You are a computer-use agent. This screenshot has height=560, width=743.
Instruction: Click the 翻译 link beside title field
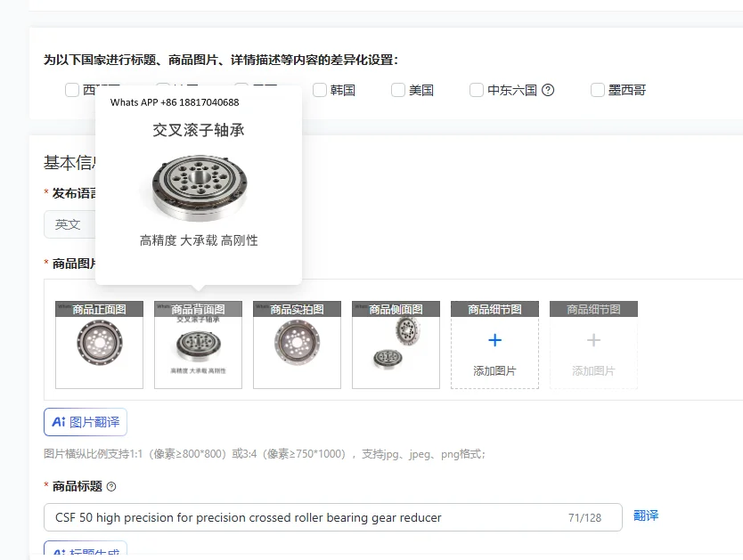pyautogui.click(x=646, y=515)
